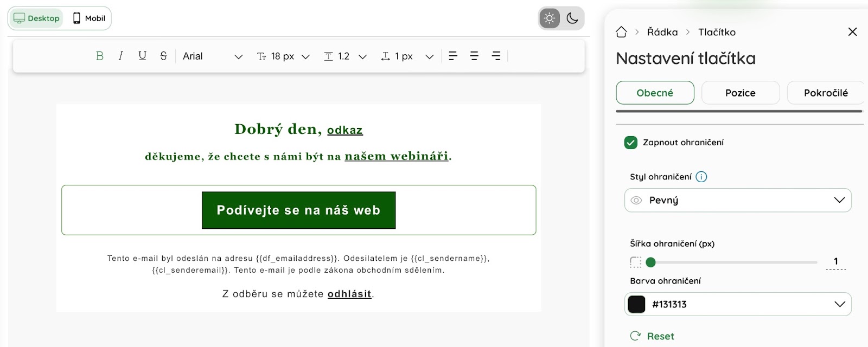Select Mobil preview button
The width and height of the screenshot is (868, 347).
89,18
